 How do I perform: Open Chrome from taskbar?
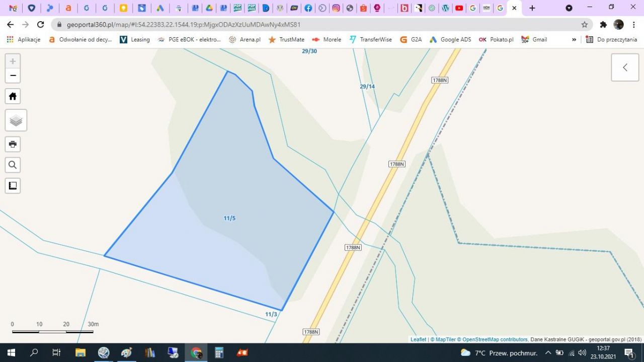point(196,352)
